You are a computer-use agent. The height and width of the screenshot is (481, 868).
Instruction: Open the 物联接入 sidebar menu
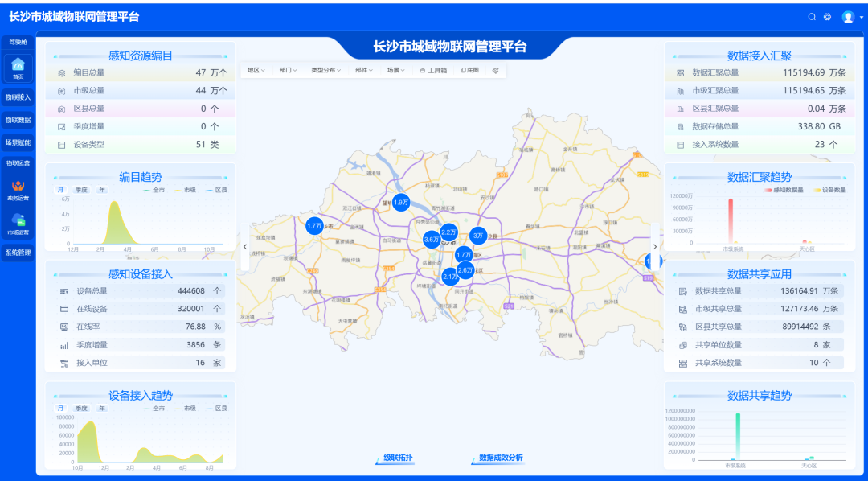(x=18, y=97)
